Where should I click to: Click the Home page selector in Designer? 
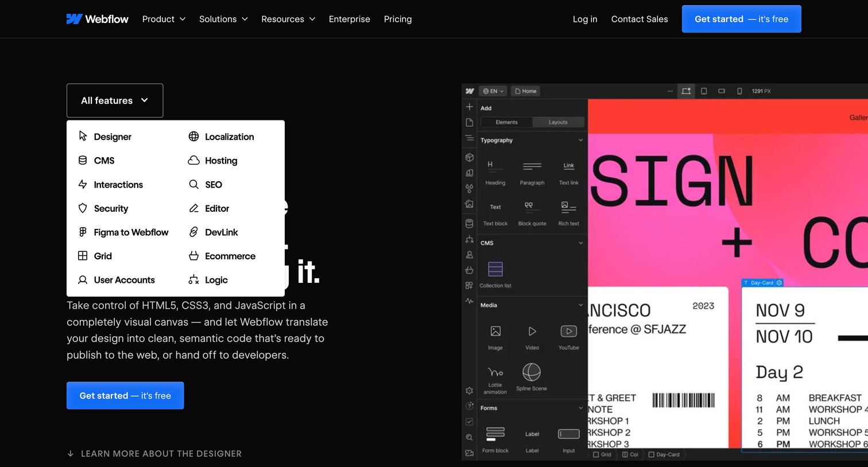pos(526,91)
